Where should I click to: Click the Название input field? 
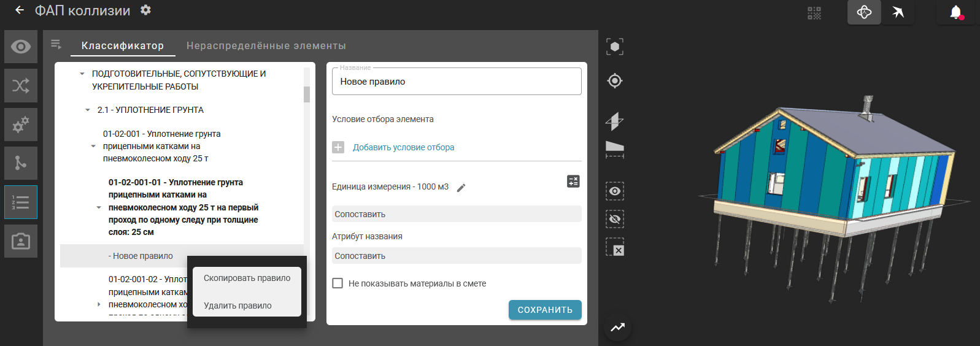(457, 82)
